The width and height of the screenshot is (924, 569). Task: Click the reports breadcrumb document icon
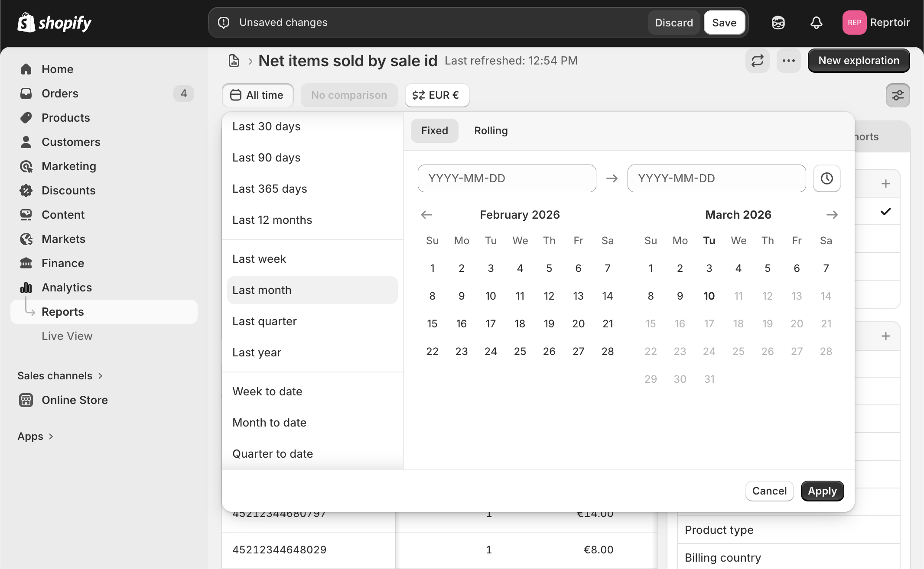point(234,61)
